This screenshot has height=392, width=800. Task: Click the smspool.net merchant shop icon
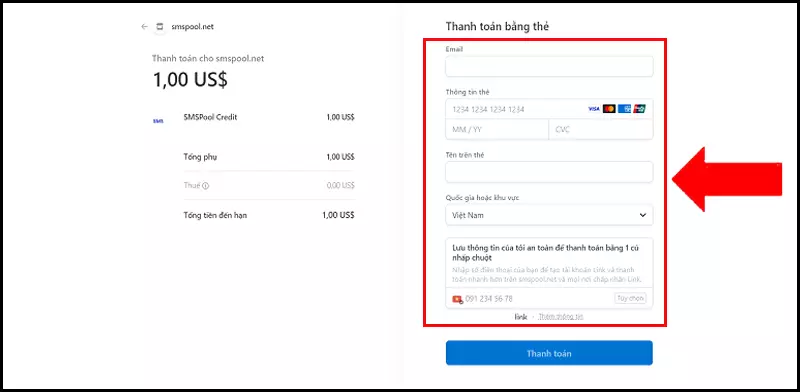tap(160, 27)
